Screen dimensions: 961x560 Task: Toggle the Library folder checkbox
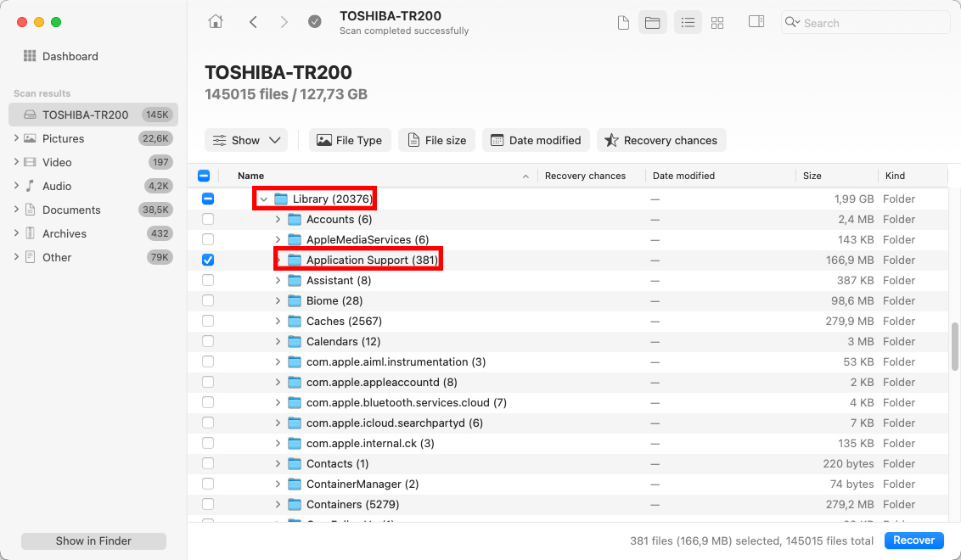[x=208, y=199]
